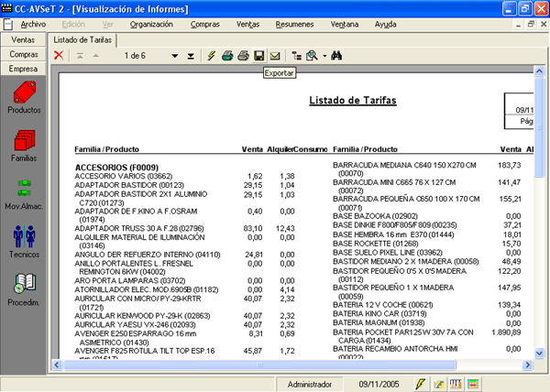The width and height of the screenshot is (550, 392).
Task: Click row 'BASE BAZOOKA (02902)'
Action: point(375,216)
